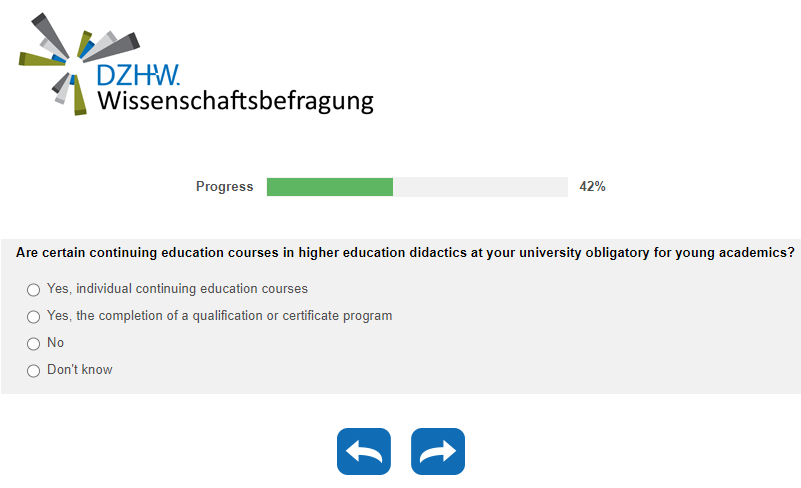Click the forward arrow to continue
The height and width of the screenshot is (488, 801).
tap(438, 451)
